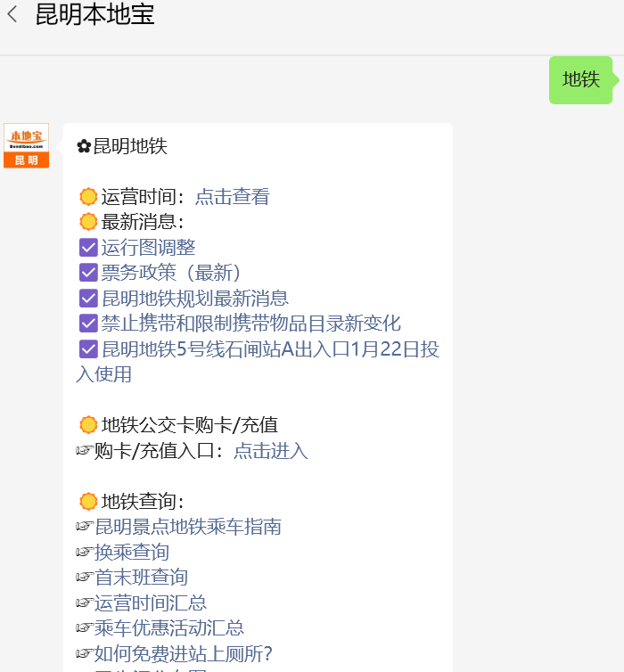The image size is (624, 672).
Task: Click the 地铁公交卡购卡/充值 heading text
Action: tap(190, 425)
